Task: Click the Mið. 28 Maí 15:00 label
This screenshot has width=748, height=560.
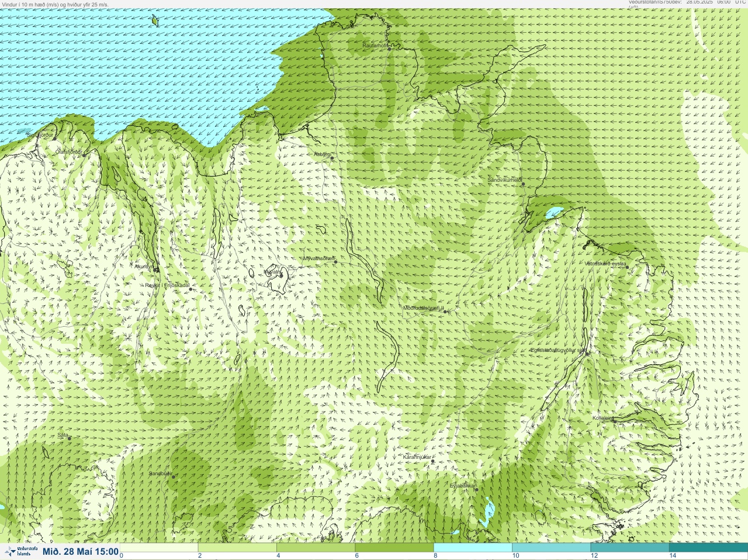Action: [81, 552]
